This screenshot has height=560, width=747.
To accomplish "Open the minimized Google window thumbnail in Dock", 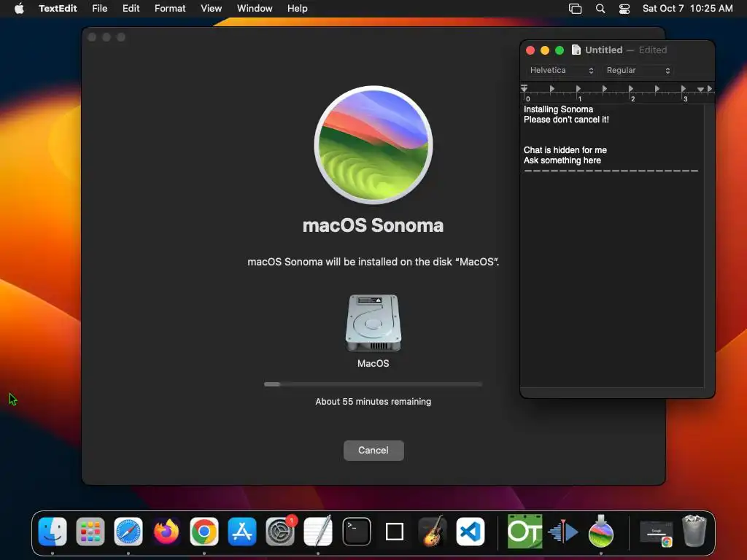I will tap(656, 532).
